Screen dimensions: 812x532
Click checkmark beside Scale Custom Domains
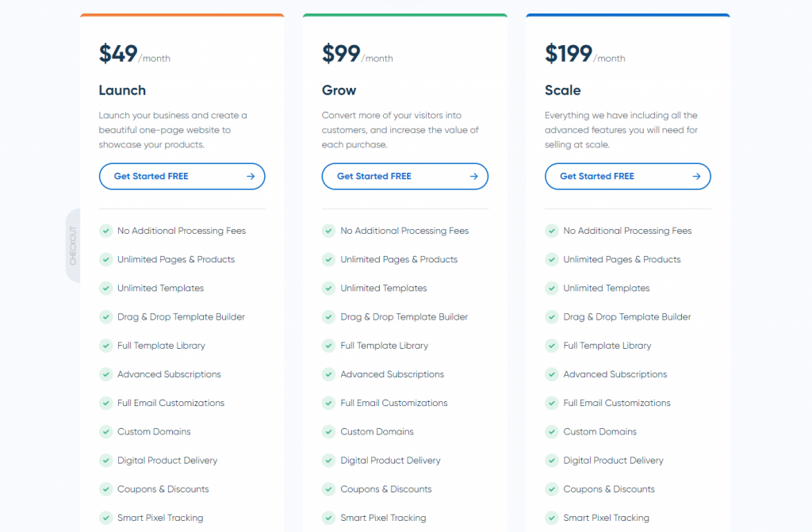pyautogui.click(x=551, y=431)
